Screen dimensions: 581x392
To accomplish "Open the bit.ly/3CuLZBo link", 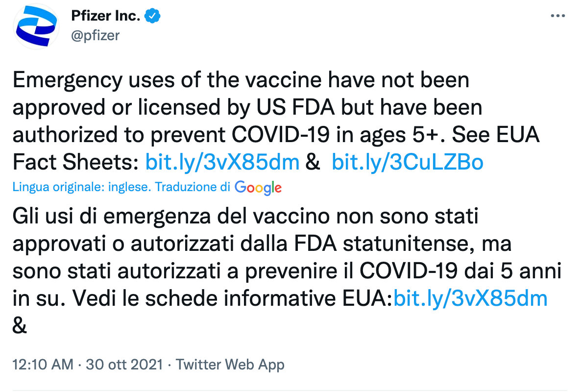I will pos(408,162).
